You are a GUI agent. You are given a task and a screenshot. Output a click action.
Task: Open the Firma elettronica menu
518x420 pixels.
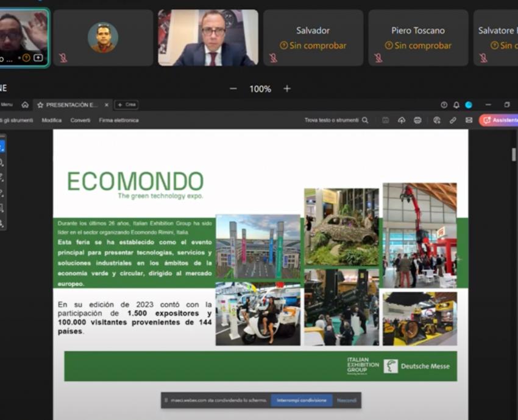point(119,121)
